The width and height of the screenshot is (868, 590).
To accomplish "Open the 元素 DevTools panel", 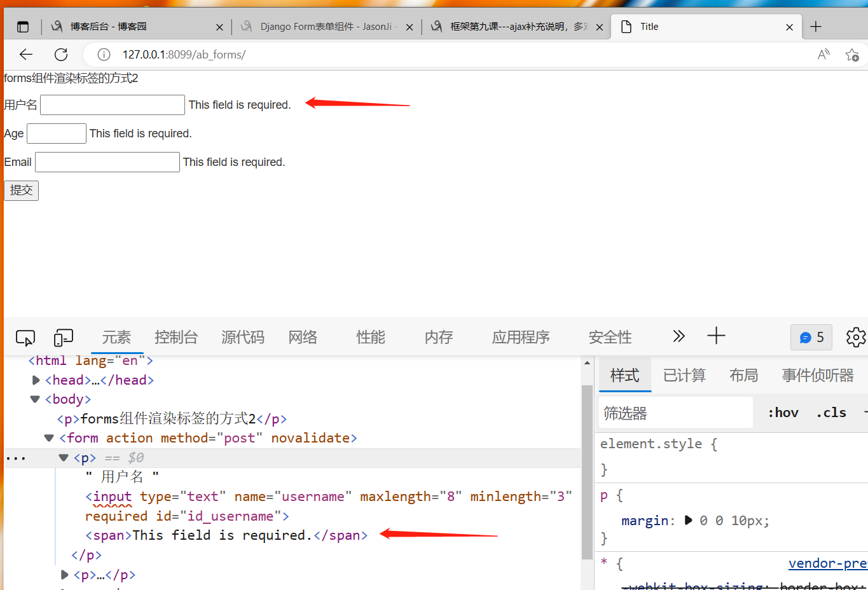I will tap(117, 338).
